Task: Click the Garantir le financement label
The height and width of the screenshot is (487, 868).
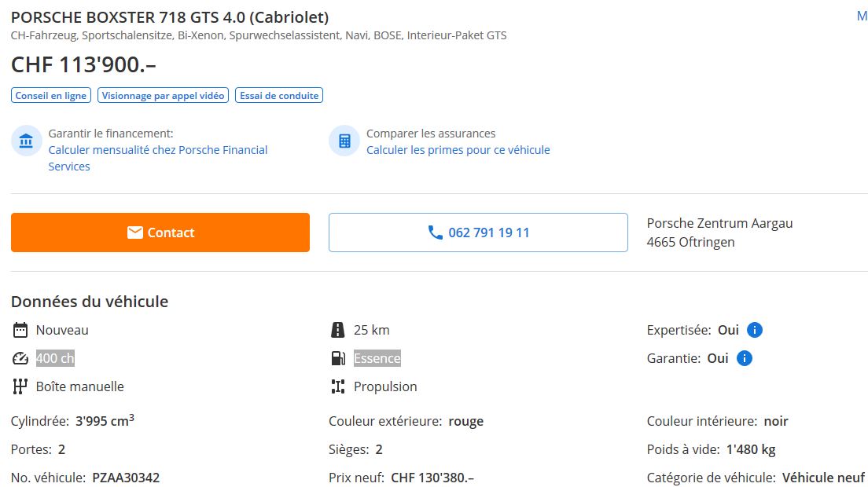Action: pos(111,134)
